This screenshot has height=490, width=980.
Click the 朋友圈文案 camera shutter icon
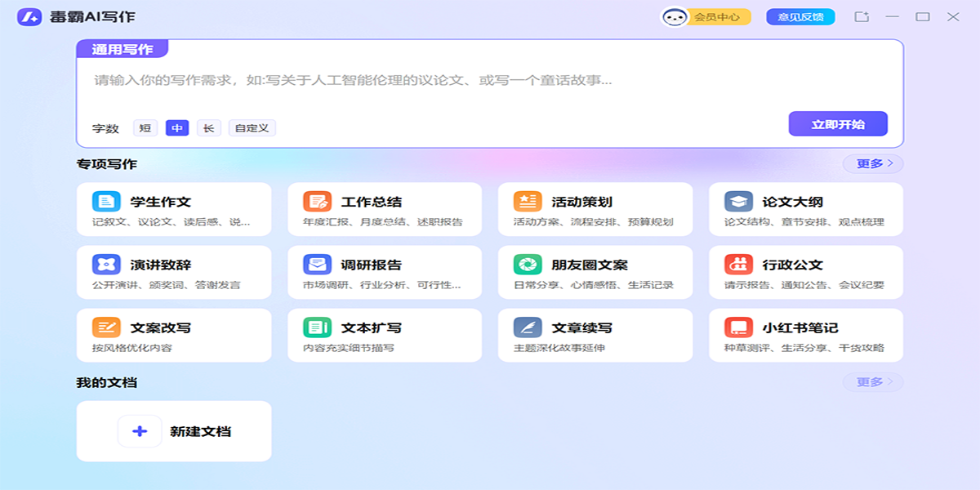528,265
